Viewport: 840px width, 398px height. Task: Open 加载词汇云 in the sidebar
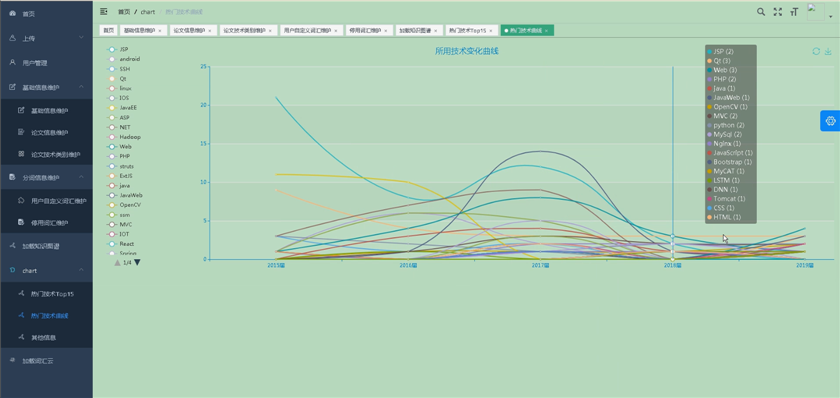[46, 361]
